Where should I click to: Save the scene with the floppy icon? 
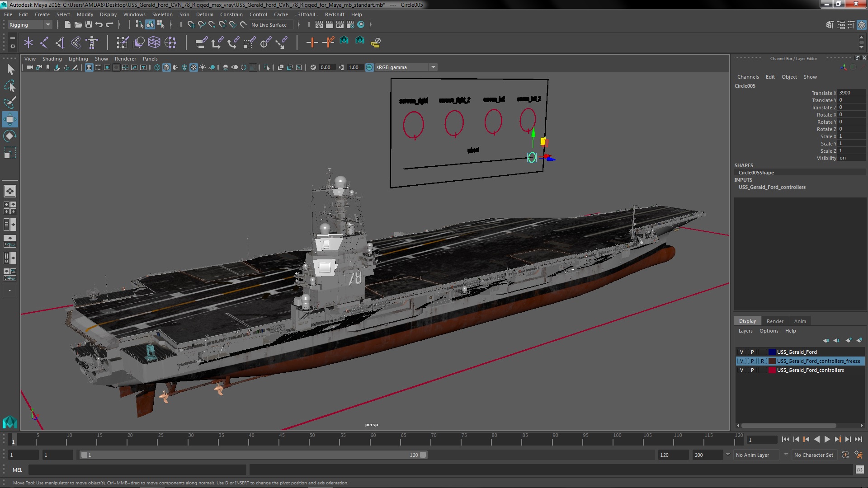point(89,25)
